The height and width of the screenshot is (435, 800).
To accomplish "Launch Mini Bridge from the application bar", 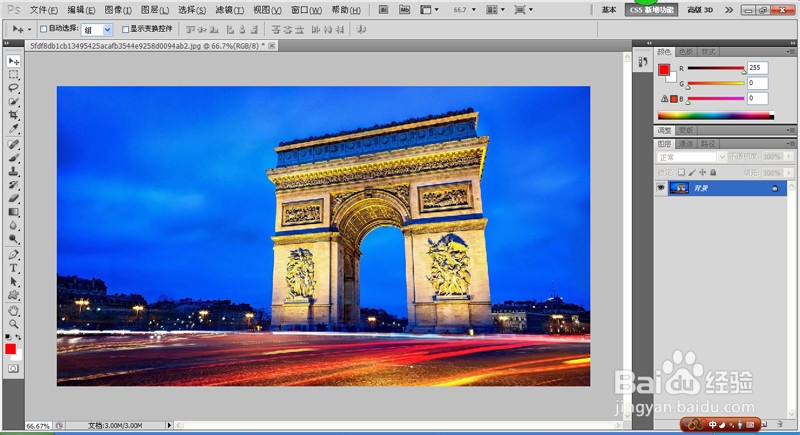I will 404,10.
